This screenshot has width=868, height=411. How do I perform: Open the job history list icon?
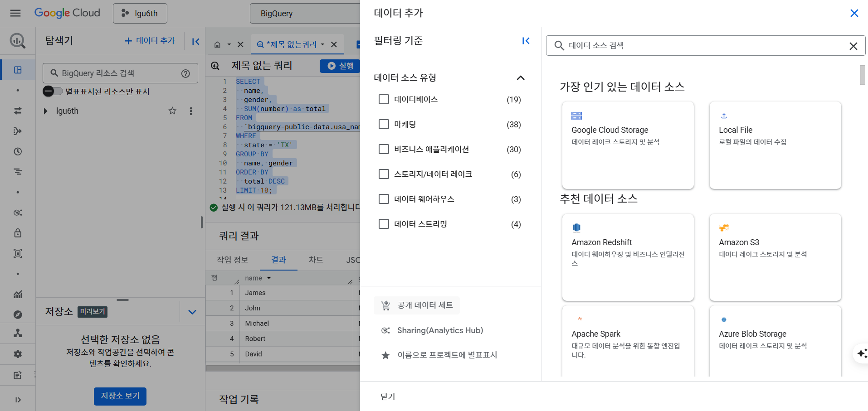coord(18,172)
